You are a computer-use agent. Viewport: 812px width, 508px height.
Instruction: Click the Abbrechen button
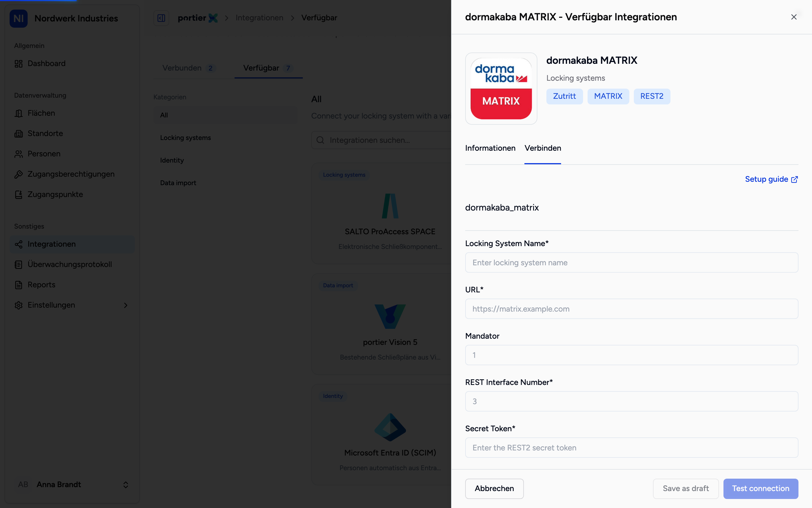[494, 489]
